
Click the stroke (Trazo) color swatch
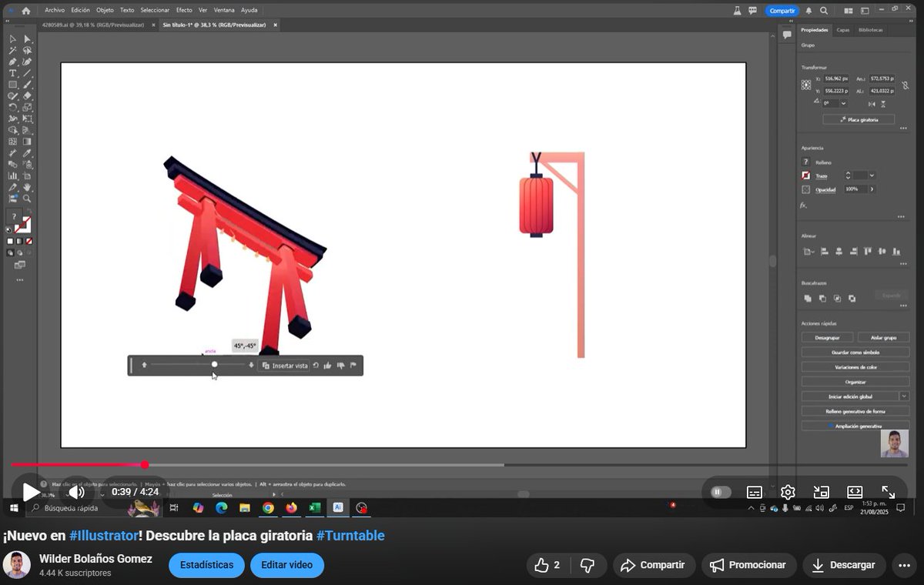(806, 175)
